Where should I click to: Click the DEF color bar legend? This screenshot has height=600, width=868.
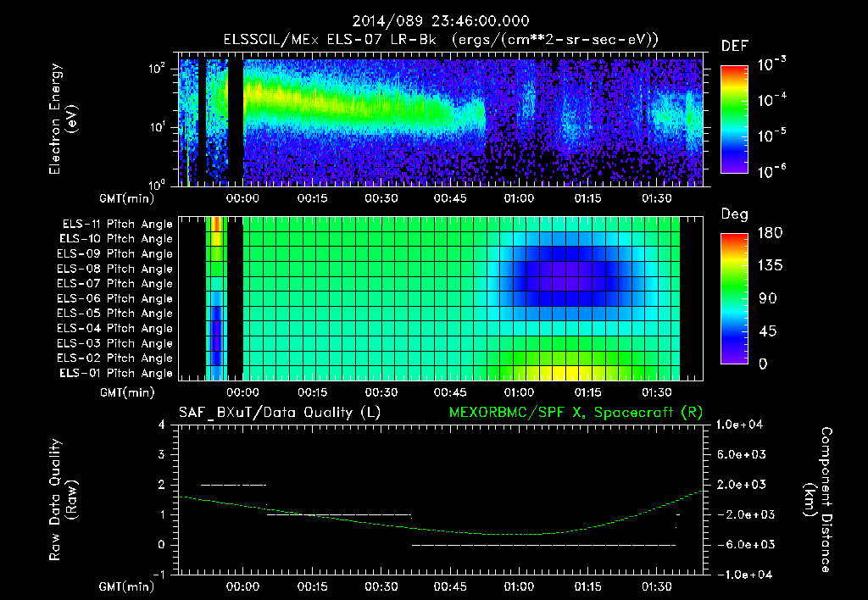tap(734, 119)
